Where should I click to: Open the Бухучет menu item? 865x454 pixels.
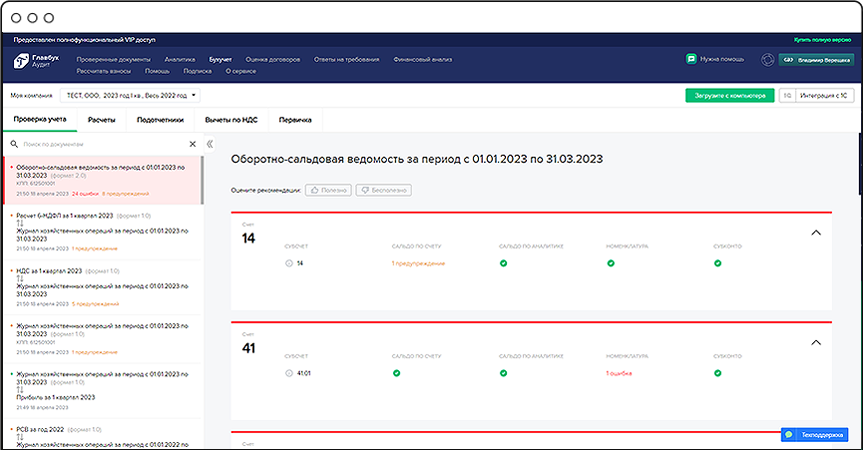pyautogui.click(x=220, y=60)
